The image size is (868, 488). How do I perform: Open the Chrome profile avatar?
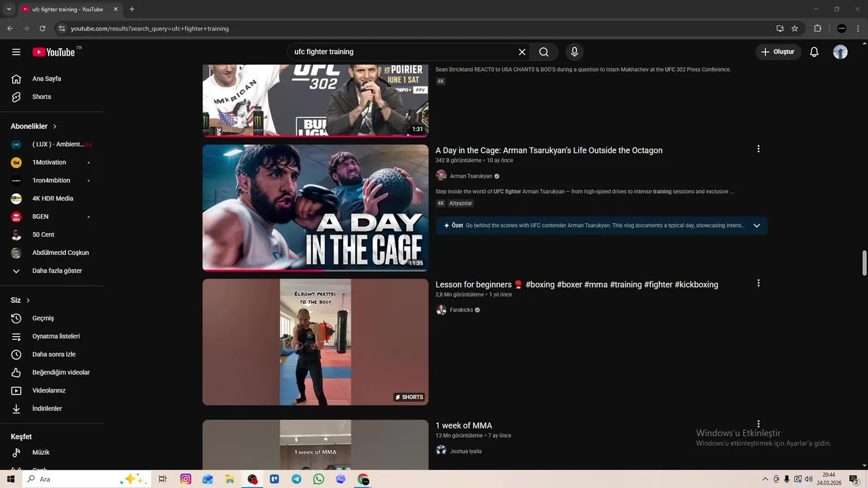coord(842,28)
